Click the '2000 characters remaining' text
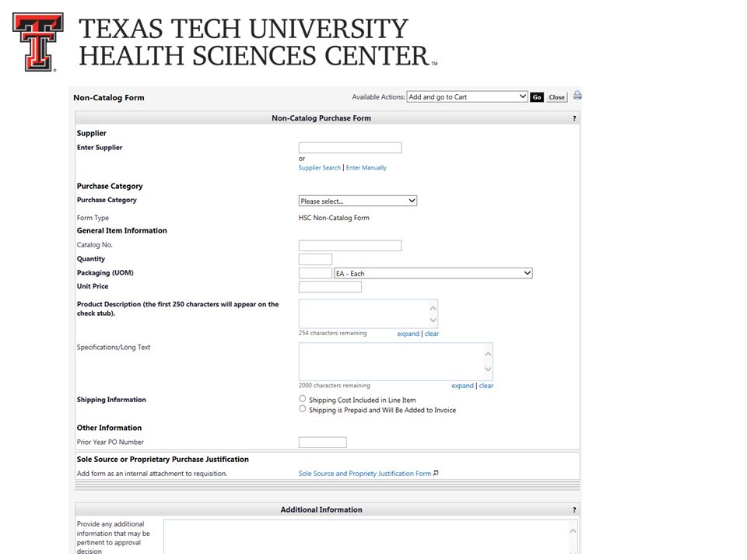Screen dimensions: 747x560 (335, 385)
